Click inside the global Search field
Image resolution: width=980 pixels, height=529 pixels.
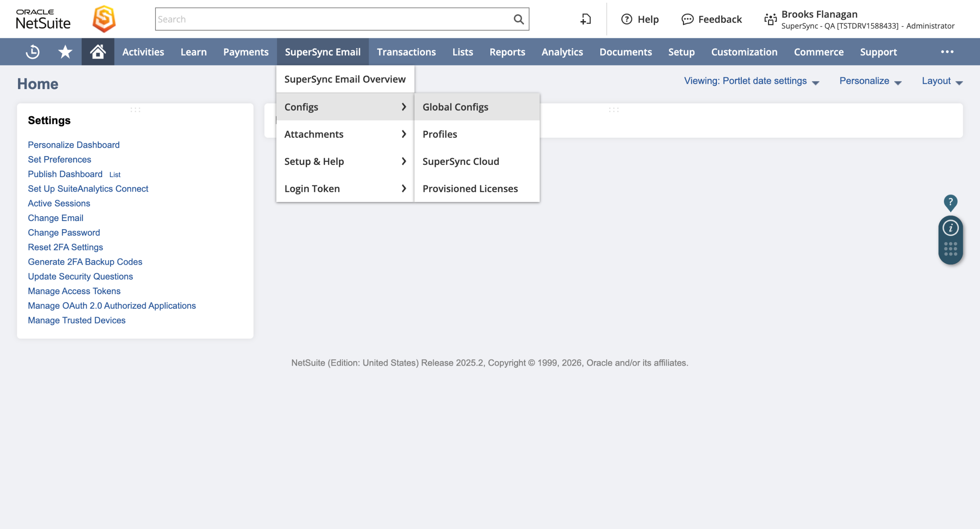click(x=333, y=19)
